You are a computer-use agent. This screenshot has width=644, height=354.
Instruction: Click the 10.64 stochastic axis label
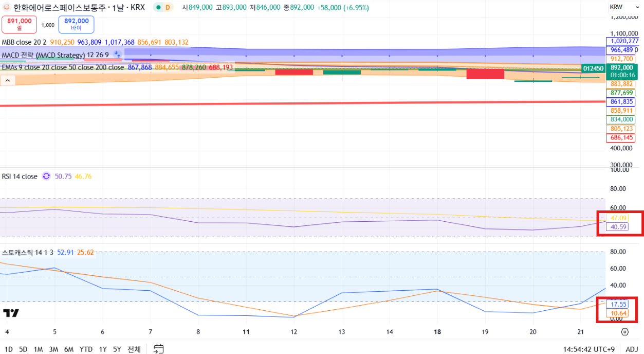pyautogui.click(x=618, y=313)
